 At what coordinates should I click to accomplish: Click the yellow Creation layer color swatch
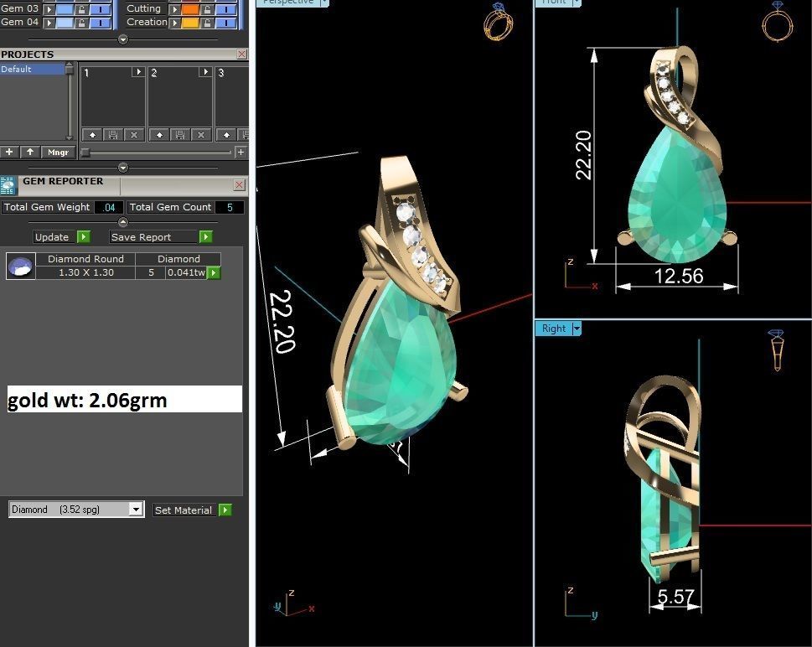tap(190, 23)
